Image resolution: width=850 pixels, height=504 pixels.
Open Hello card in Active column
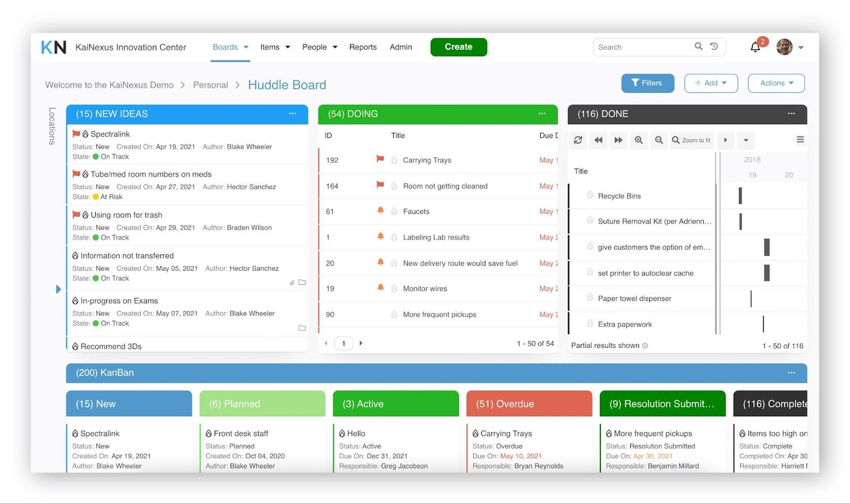point(356,434)
